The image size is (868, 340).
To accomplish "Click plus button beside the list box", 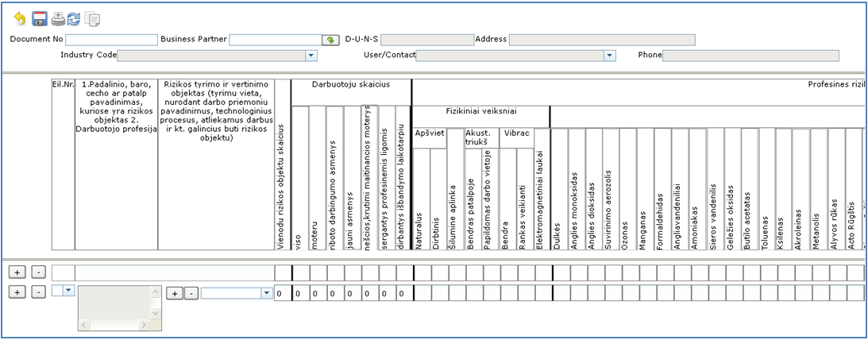I will coord(175,293).
